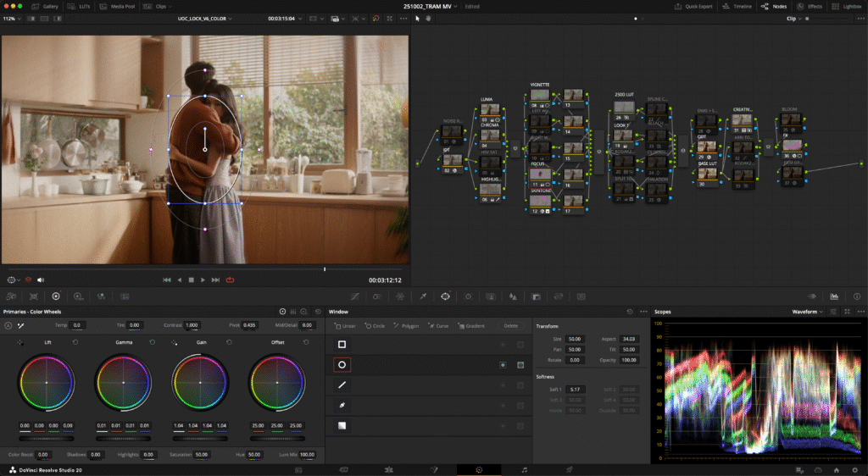Switch to the Media Pool tab
868x476 pixels.
click(x=119, y=6)
